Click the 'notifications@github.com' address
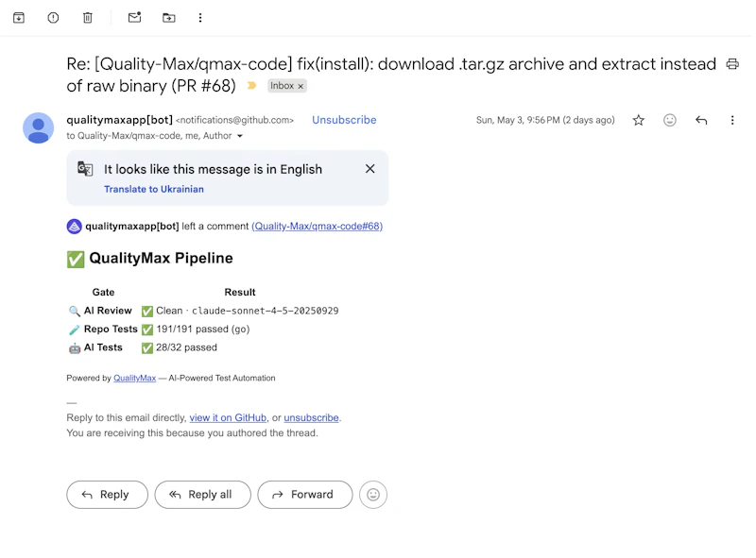Screen dimensions: 756x558 234,120
